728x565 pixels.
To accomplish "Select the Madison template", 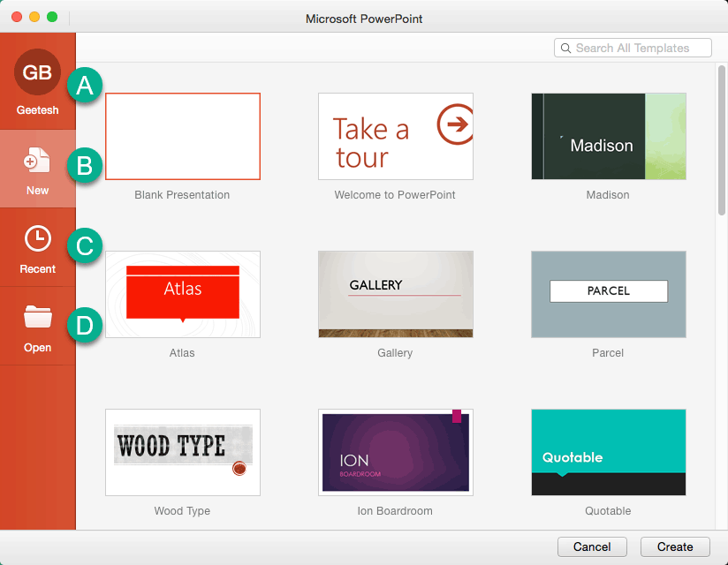I will coord(608,136).
